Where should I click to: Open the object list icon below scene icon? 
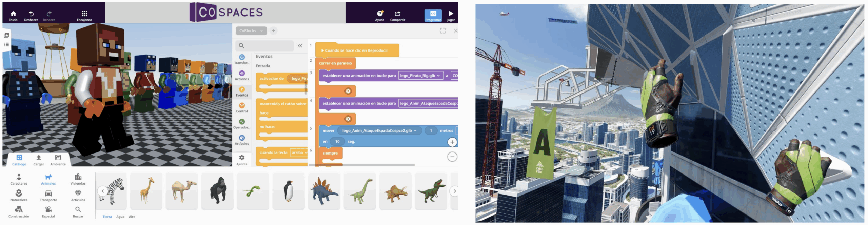pos(6,44)
